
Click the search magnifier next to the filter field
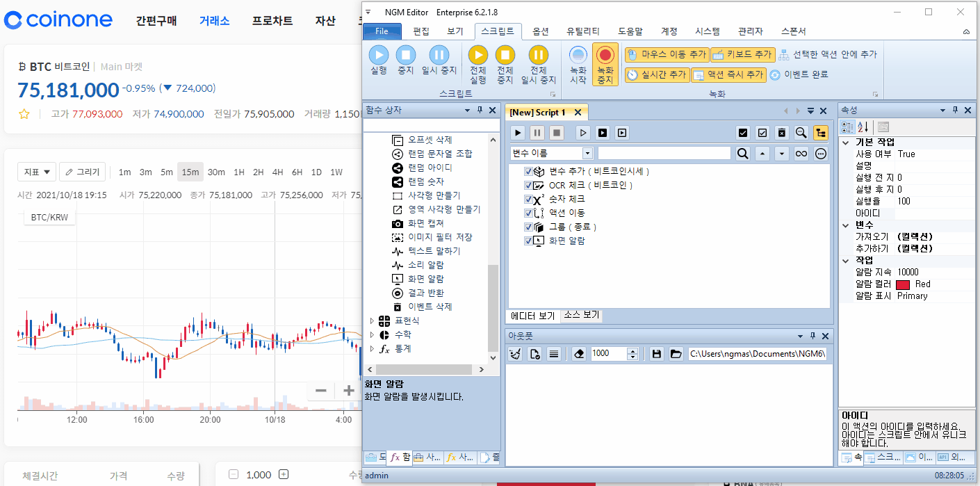743,154
